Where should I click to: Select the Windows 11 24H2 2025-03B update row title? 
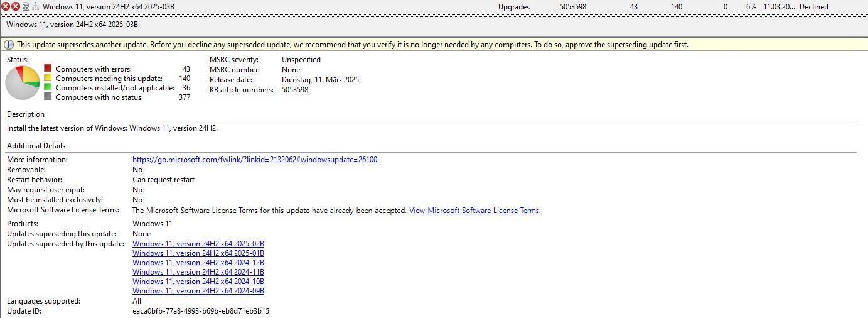coord(108,7)
